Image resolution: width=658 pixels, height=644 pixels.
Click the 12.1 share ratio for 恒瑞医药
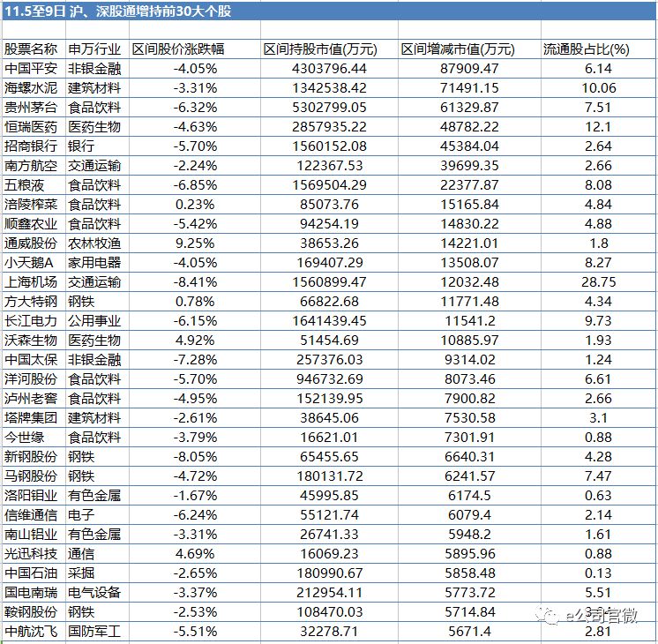(598, 126)
